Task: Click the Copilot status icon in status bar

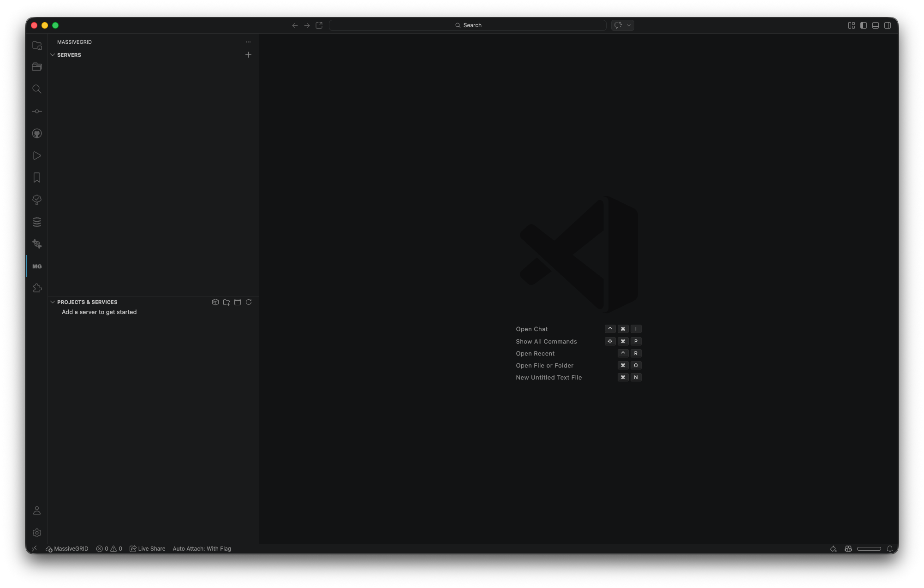Action: [848, 549]
